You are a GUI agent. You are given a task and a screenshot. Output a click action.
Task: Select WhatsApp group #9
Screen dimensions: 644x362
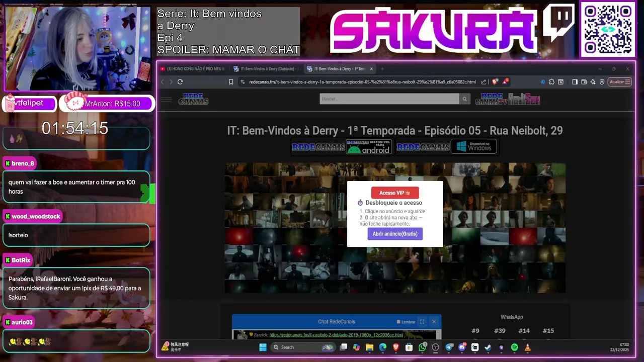[475, 330]
